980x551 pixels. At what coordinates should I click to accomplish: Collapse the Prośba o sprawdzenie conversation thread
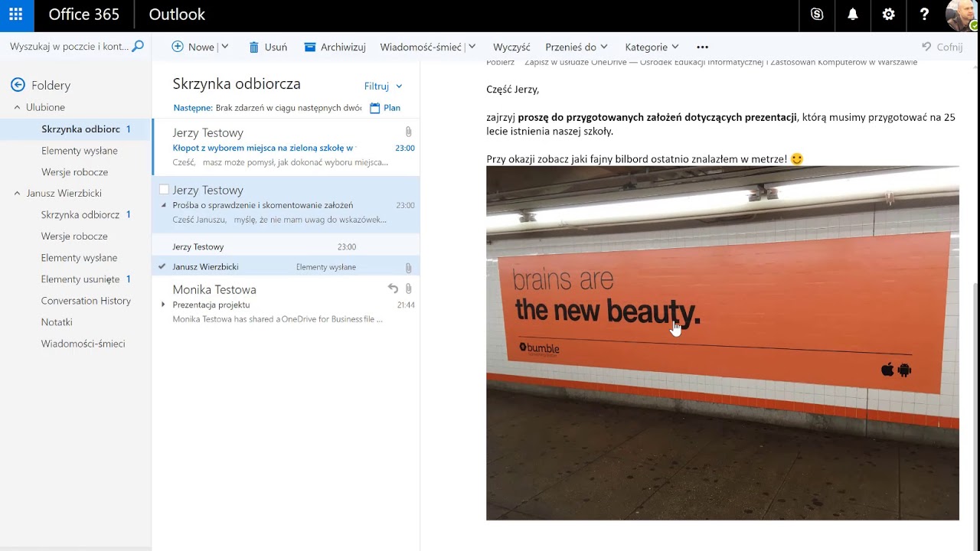pos(163,205)
